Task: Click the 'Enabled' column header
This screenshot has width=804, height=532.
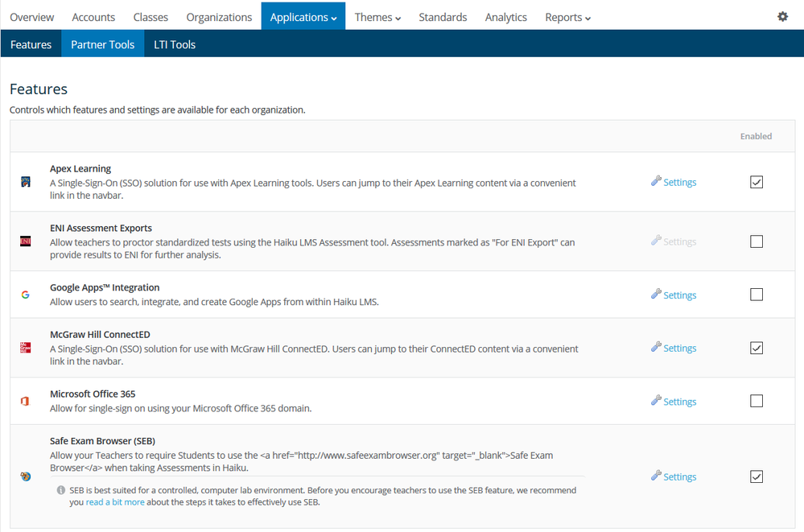Action: point(756,137)
